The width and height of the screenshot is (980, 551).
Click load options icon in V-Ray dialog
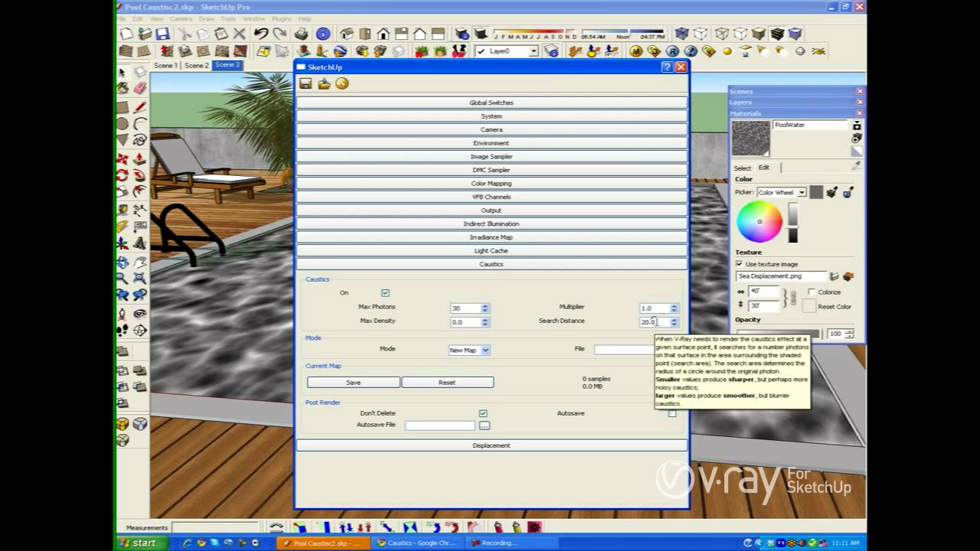(324, 83)
